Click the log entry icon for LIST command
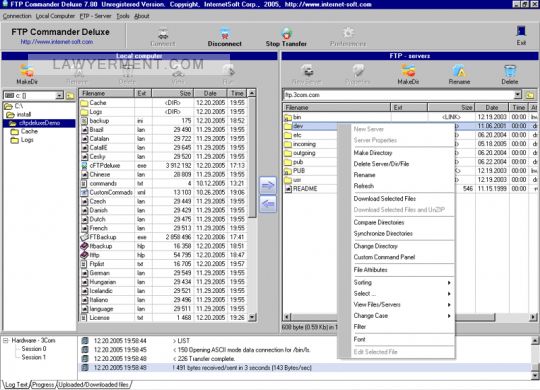The height and width of the screenshot is (390, 540). (84, 341)
